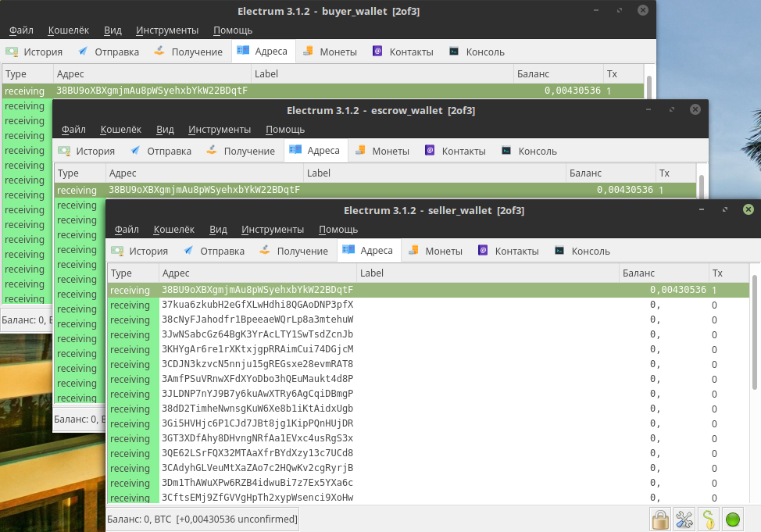This screenshot has height=532, width=761.
Task: Switch to История tab in seller_wallet
Action: pyautogui.click(x=139, y=251)
